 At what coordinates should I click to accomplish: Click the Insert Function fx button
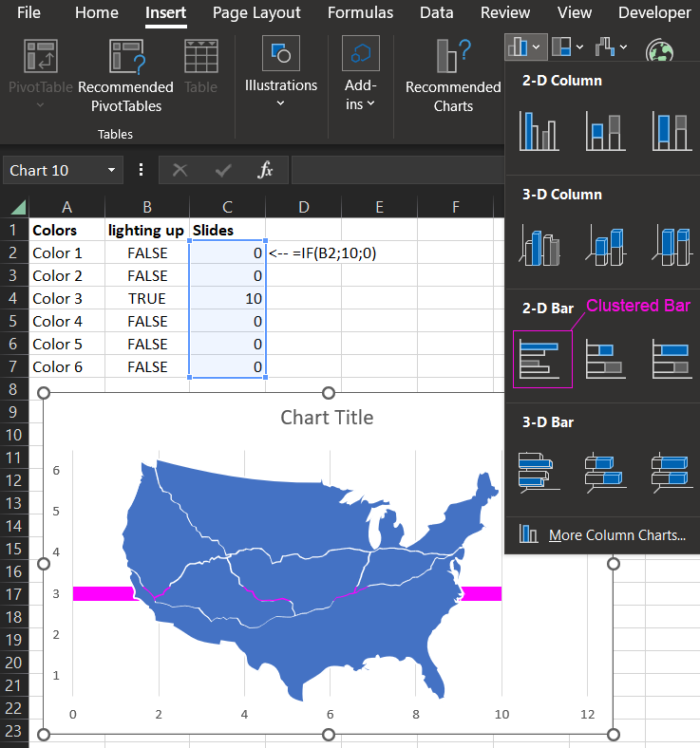pos(266,171)
